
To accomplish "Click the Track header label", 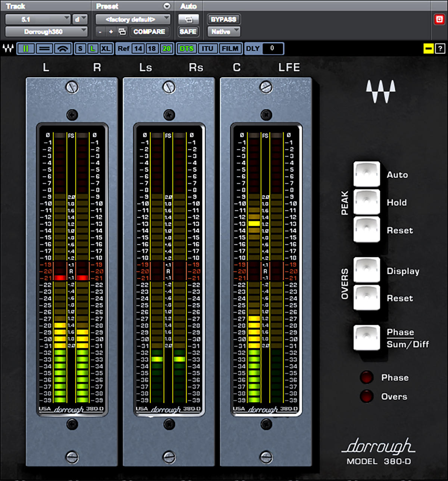I will pyautogui.click(x=16, y=6).
